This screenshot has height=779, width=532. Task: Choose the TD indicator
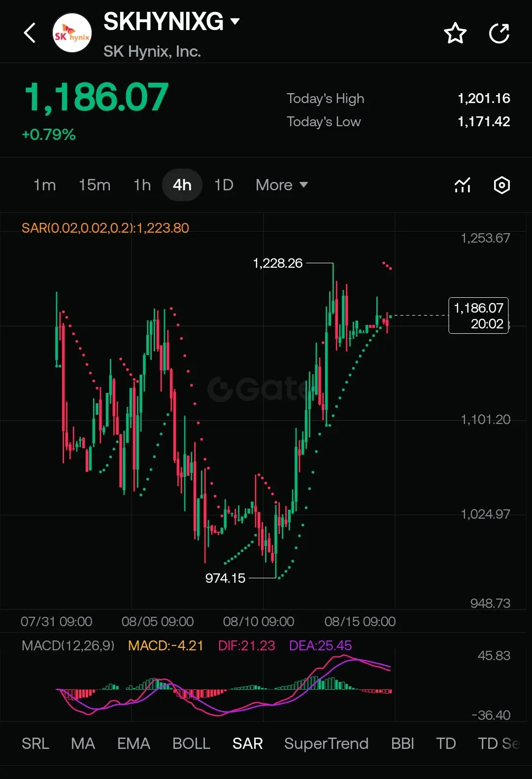pos(446,744)
